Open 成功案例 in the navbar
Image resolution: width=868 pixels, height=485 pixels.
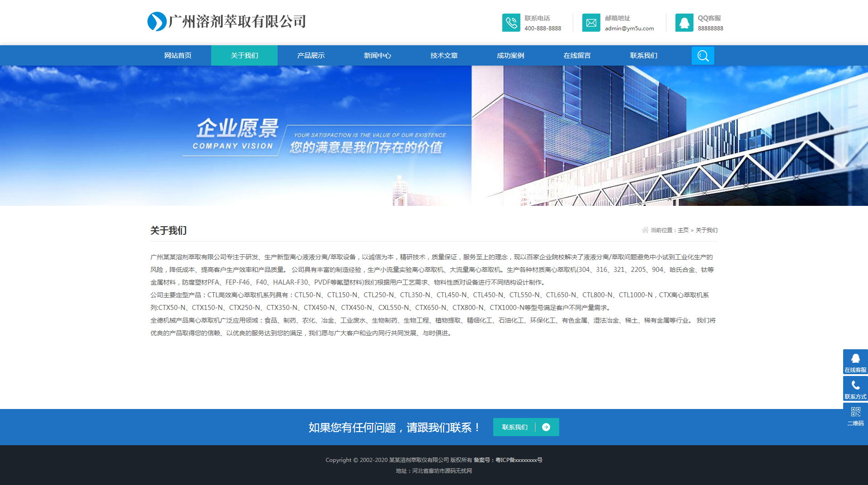[510, 56]
